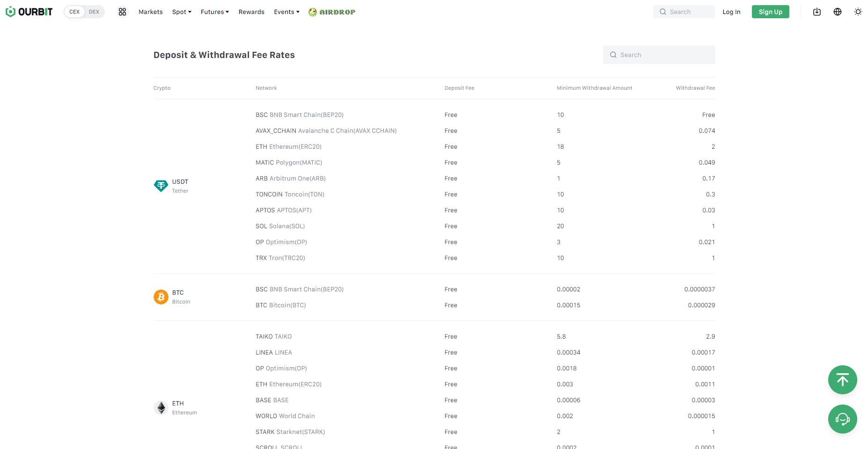Expand the Spot dropdown menu
Viewport: 868px width, 449px height.
pos(182,12)
